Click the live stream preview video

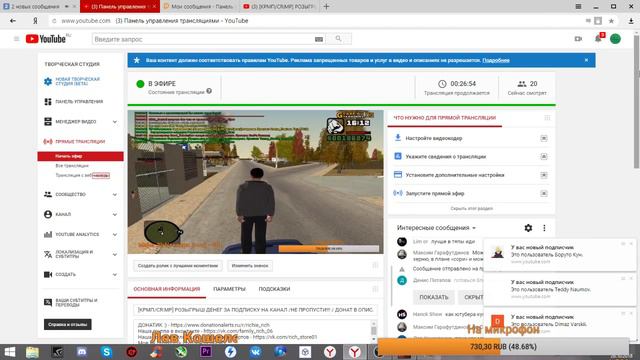(x=256, y=182)
